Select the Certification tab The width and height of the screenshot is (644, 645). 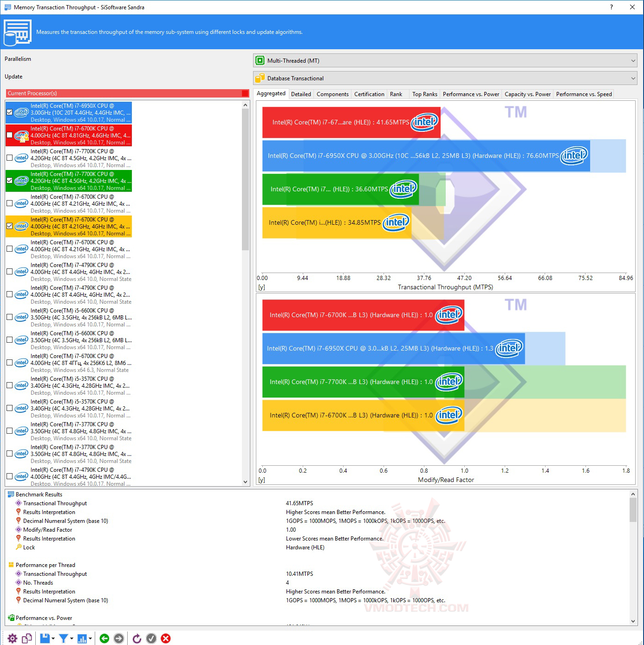tap(369, 94)
